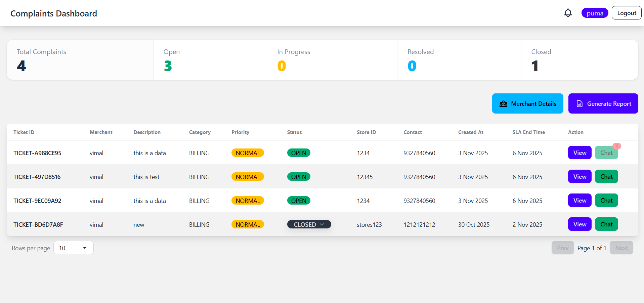Click the Prev pagination button

[x=562, y=248]
